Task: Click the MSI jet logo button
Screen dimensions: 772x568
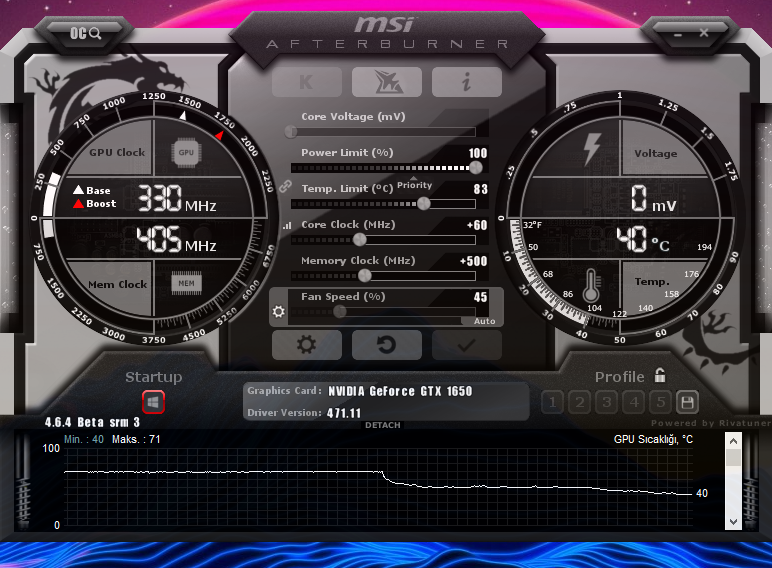Action: (387, 82)
